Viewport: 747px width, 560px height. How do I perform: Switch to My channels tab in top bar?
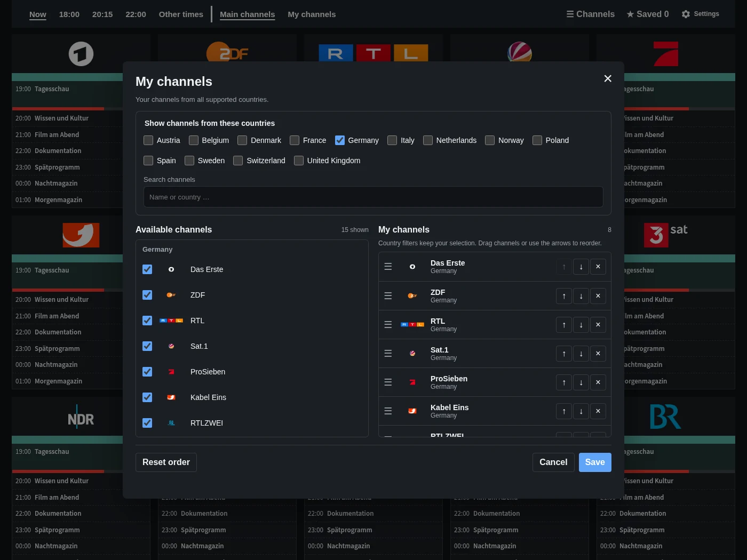click(x=312, y=14)
